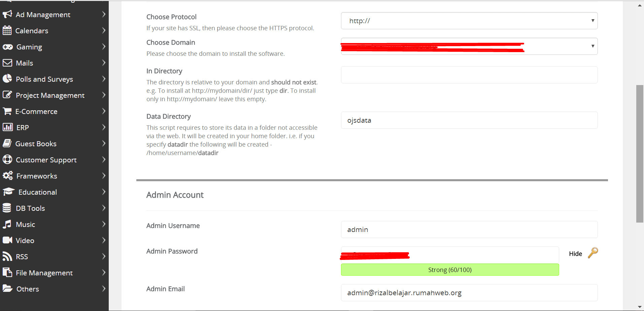Click the Calendars icon in the sidebar
This screenshot has height=311, width=644.
coord(7,30)
